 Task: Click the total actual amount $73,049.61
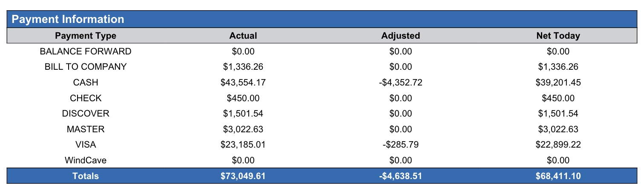coord(243,176)
